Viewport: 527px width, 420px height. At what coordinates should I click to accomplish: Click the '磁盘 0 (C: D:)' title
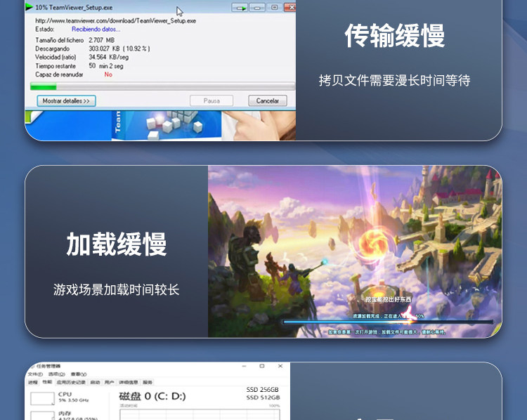coord(152,397)
